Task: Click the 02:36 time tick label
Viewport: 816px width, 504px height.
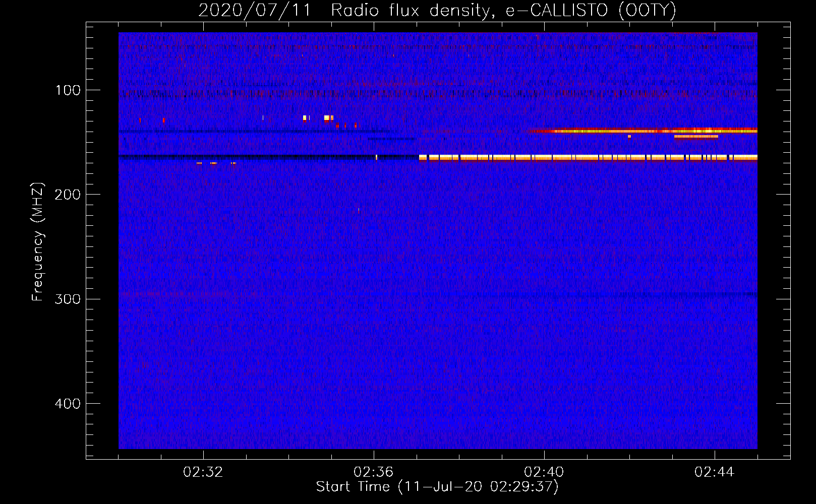Action: click(x=374, y=472)
